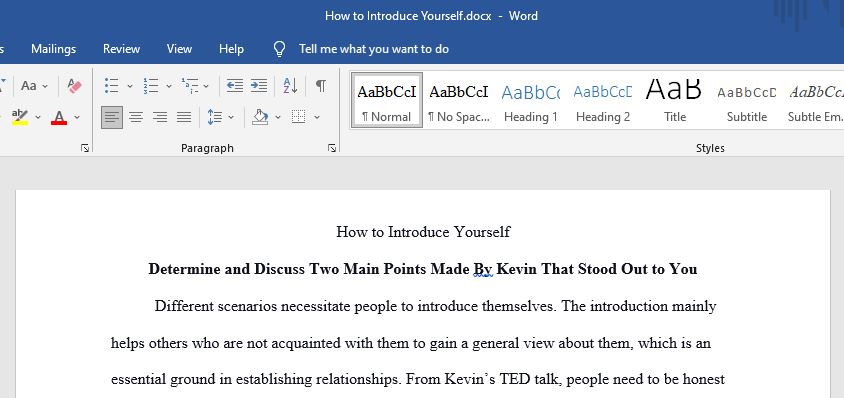This screenshot has height=398, width=844.
Task: Open the shading color dropdown arrow
Action: click(278, 117)
